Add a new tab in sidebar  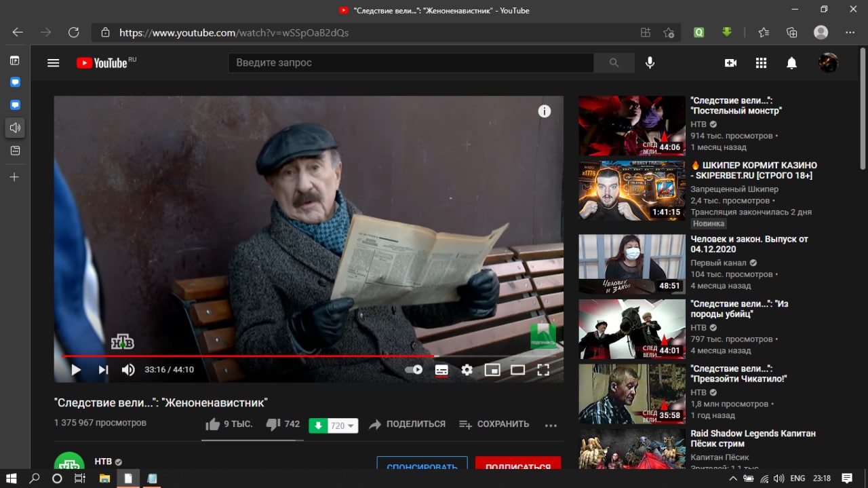pos(15,176)
